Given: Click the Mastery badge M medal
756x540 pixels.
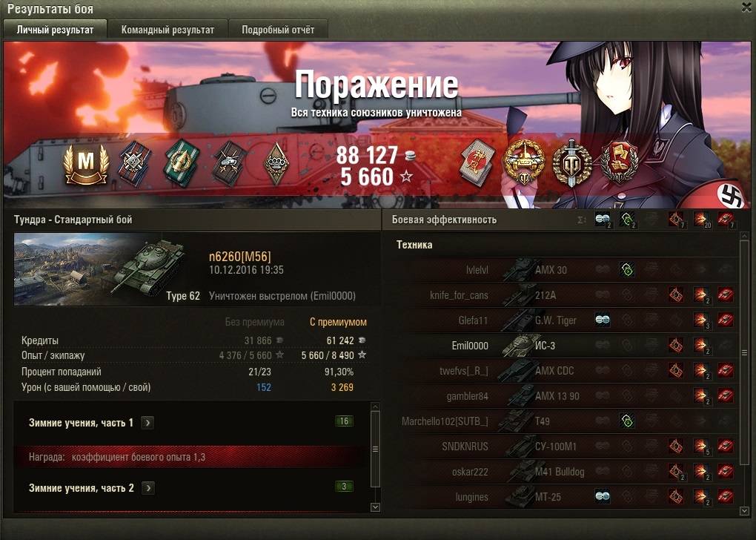Looking at the screenshot, I should [x=86, y=164].
